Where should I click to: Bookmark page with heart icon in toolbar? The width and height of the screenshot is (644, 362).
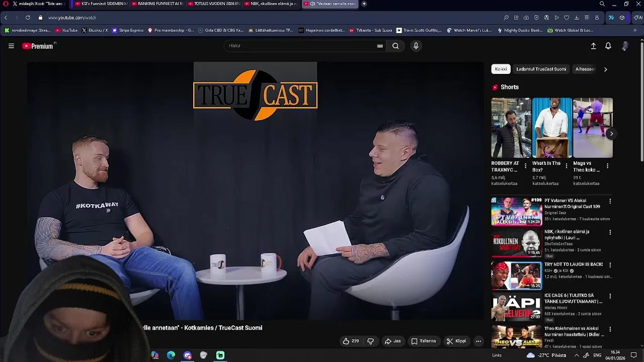(567, 18)
